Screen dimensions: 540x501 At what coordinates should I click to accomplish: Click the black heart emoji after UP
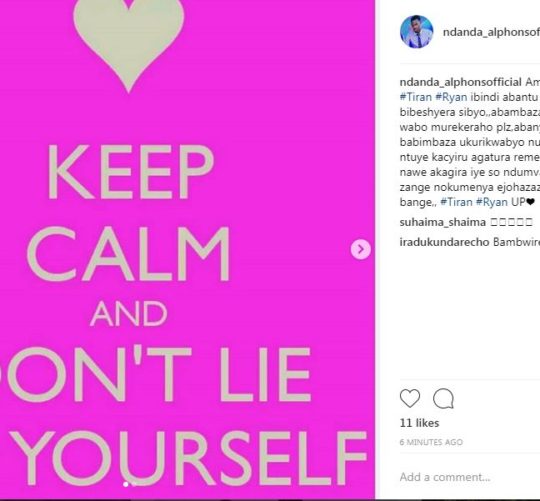[530, 202]
